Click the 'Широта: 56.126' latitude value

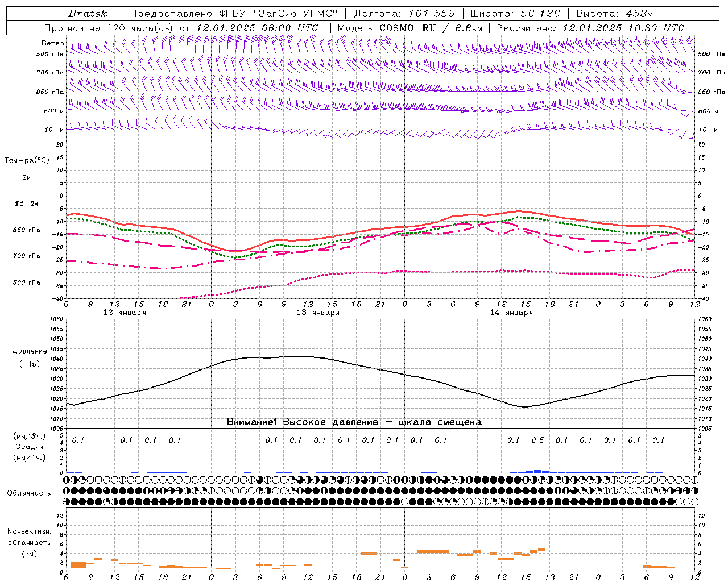click(x=516, y=13)
